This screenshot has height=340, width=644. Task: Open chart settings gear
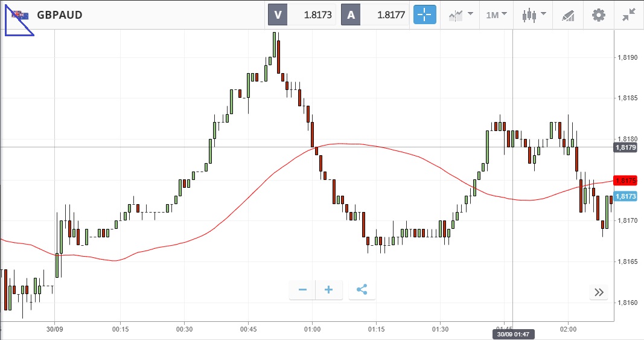[598, 14]
